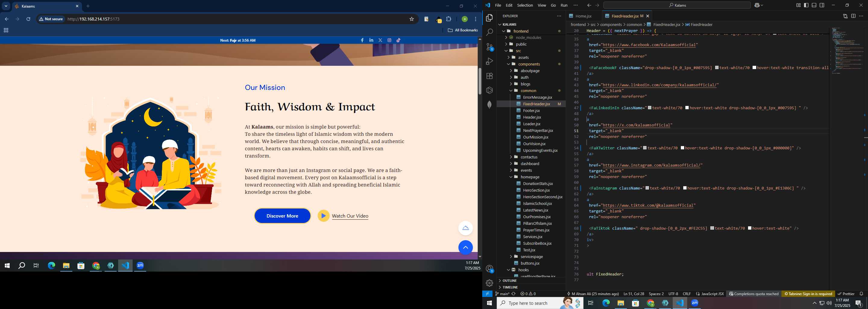Viewport: 868px width, 309px height.
Task: Open Notifications bell in VS Code status bar
Action: click(861, 294)
